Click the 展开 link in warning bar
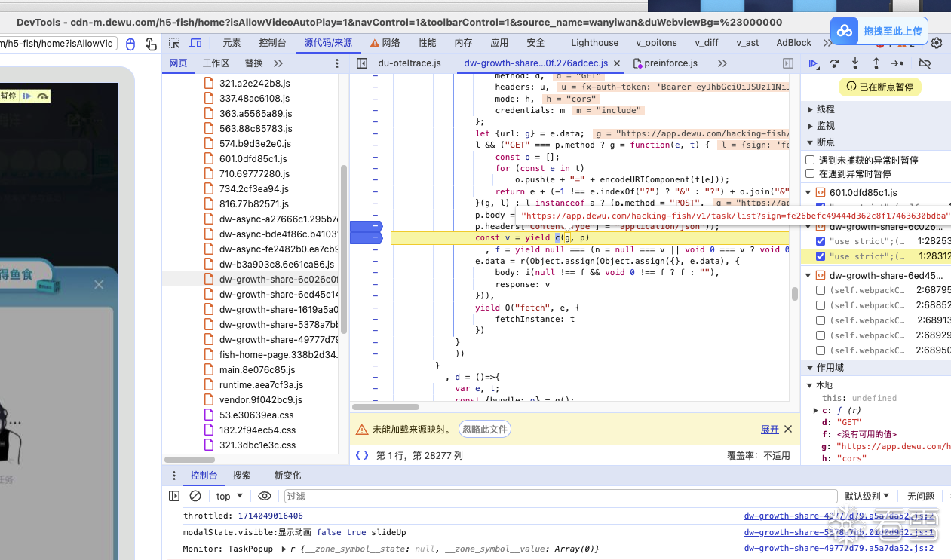The width and height of the screenshot is (951, 560). 769,429
